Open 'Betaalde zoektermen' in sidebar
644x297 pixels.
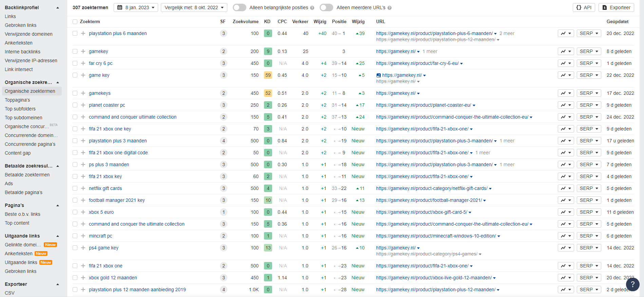[x=27, y=175]
